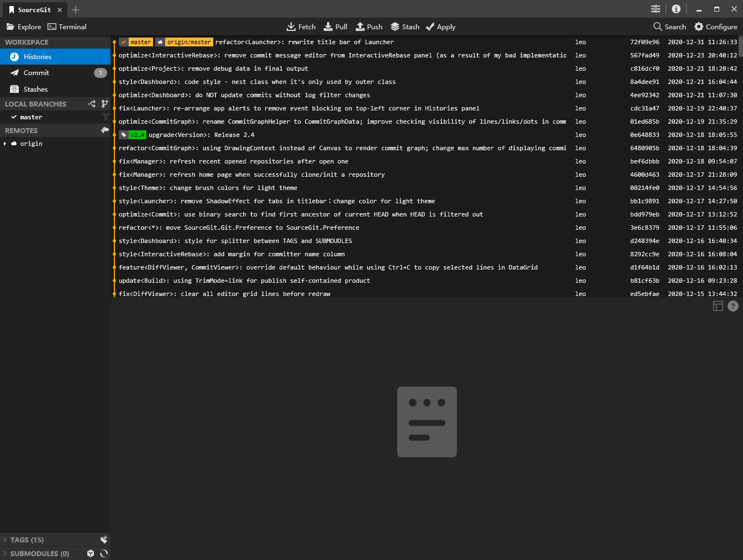Click the Git Flow icon beside Local Branches
This screenshot has width=743, height=560.
(x=92, y=104)
